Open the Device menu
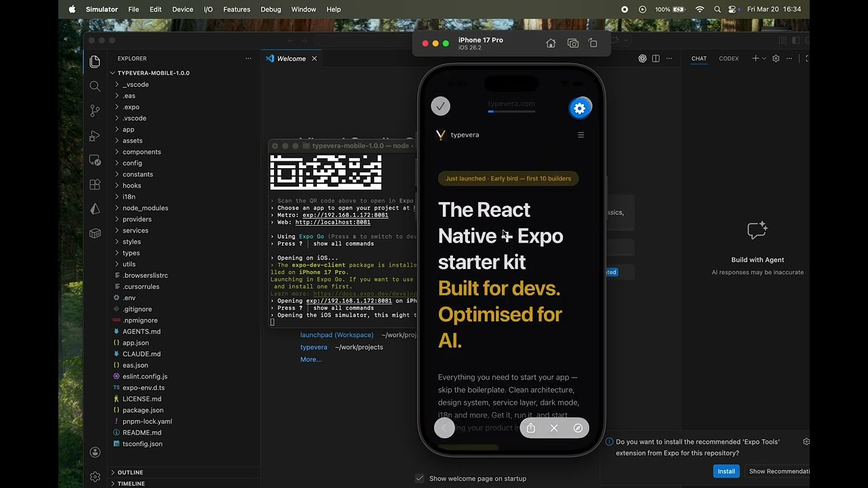 [182, 9]
